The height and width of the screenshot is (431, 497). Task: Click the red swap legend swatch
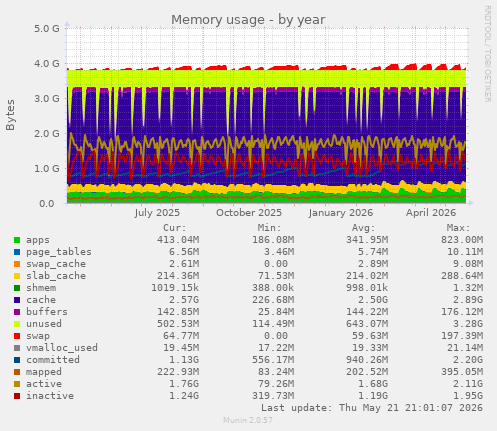click(x=17, y=336)
